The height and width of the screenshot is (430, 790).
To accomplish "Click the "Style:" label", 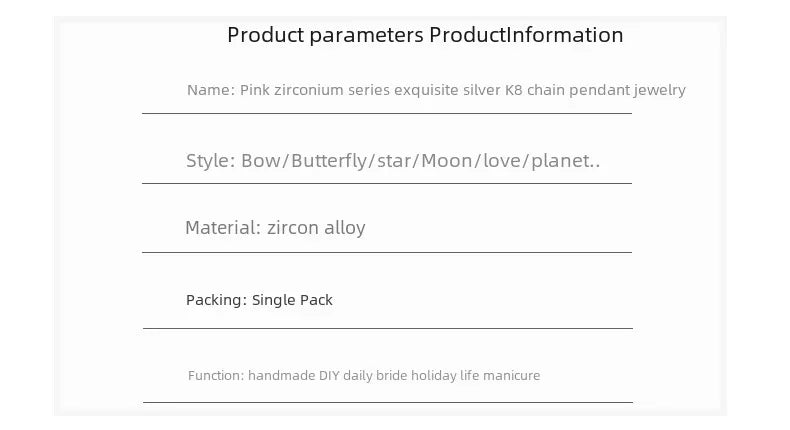I will pyautogui.click(x=210, y=161).
